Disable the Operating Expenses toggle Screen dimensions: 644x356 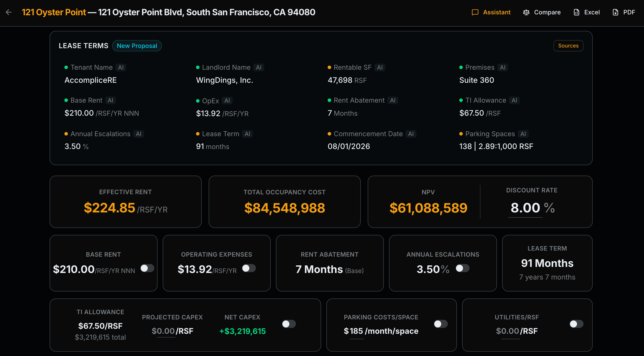coord(249,268)
